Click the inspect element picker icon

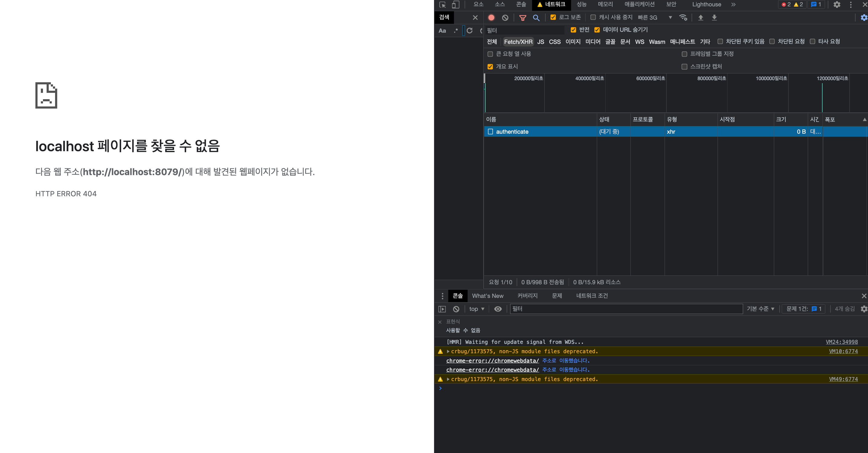click(x=442, y=5)
